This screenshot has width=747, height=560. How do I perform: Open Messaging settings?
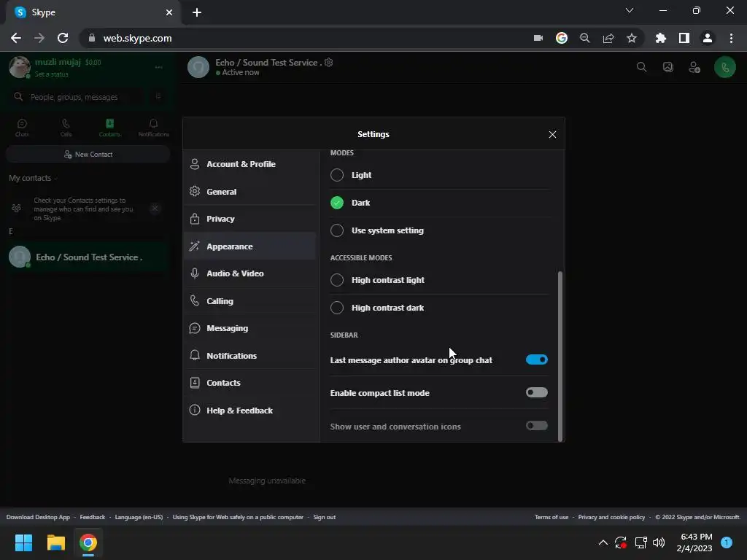[249, 329]
